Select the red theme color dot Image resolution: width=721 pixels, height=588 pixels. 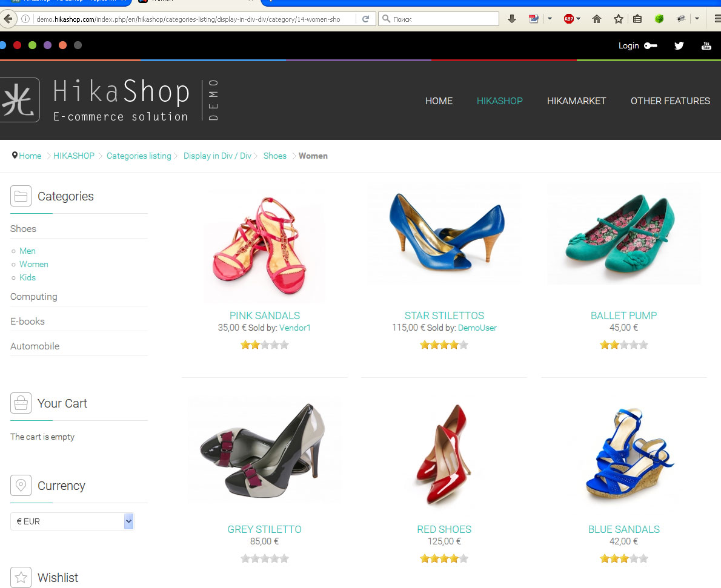[x=18, y=45]
